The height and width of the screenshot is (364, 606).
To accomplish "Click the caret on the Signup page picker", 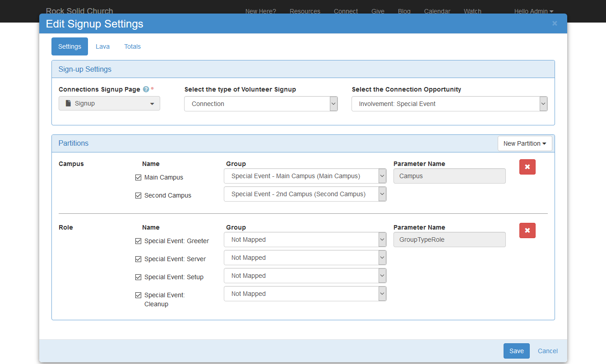I will 152,103.
